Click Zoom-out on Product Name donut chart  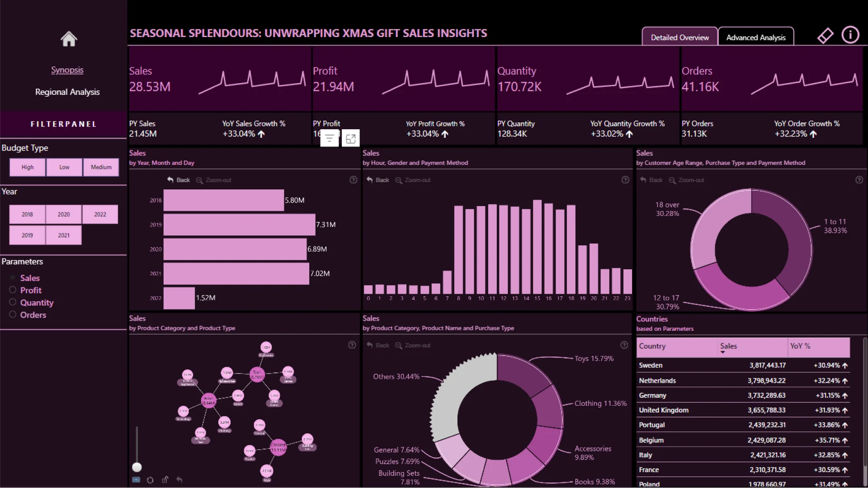413,345
